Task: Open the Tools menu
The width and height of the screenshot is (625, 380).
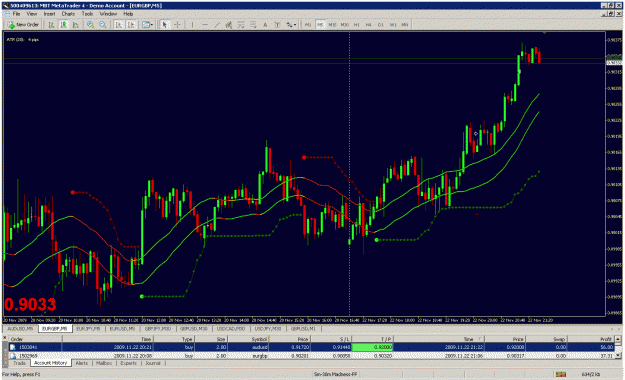Action: 87,14
